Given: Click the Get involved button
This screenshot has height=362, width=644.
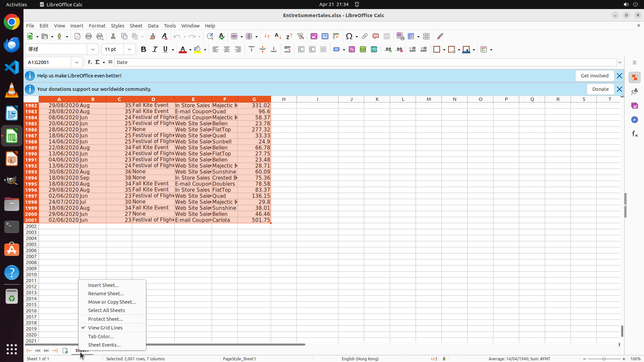Looking at the screenshot, I should pyautogui.click(x=594, y=76).
